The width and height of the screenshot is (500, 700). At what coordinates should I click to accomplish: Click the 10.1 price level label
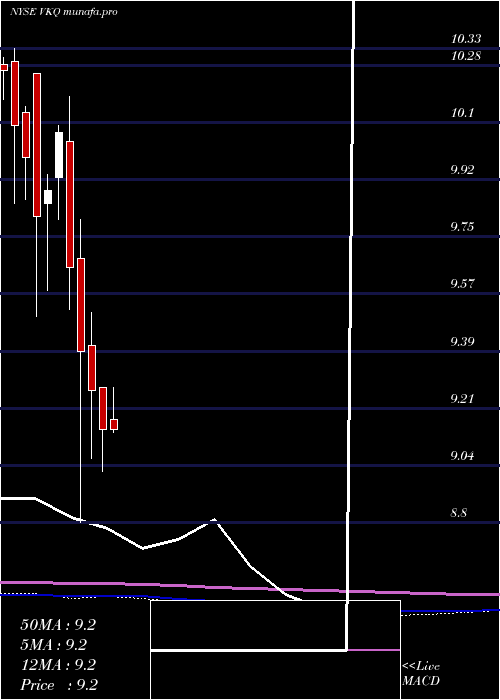[462, 113]
